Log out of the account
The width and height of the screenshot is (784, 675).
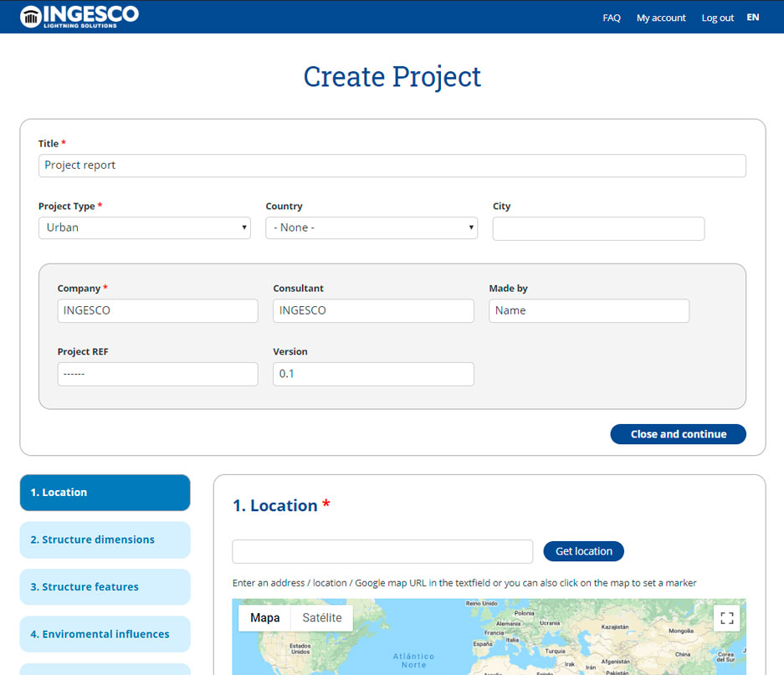click(x=717, y=18)
